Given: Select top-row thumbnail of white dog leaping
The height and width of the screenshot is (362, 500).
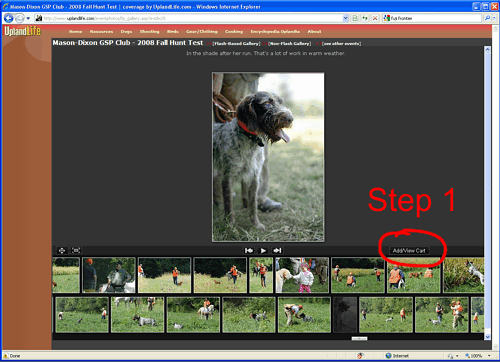Looking at the screenshot, I should [x=464, y=275].
